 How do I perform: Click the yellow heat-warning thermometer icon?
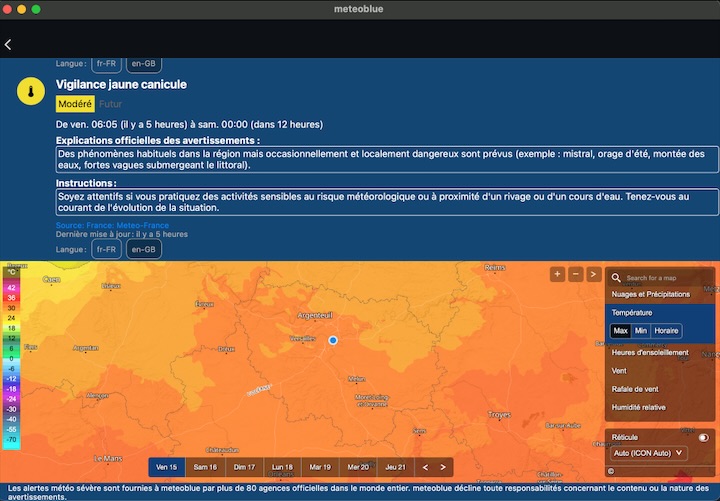tap(31, 92)
